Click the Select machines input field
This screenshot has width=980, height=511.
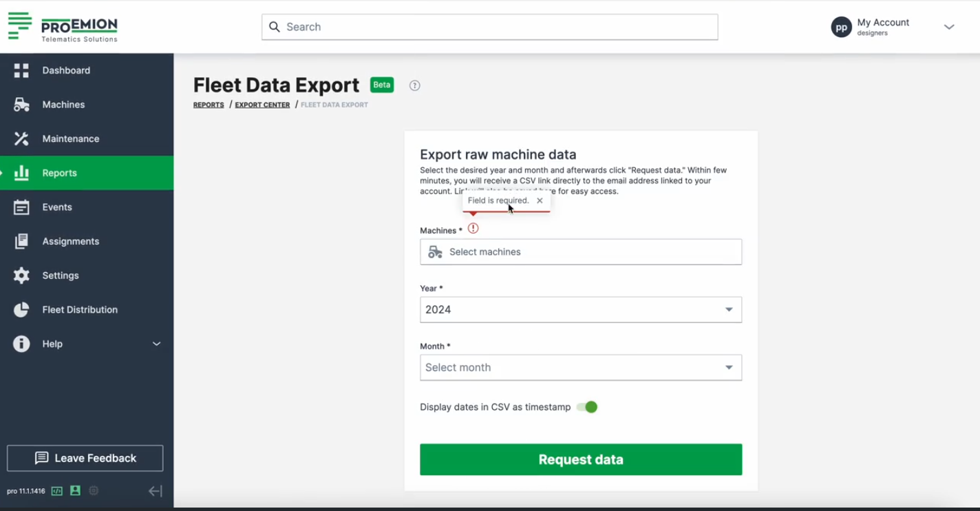[x=580, y=252]
